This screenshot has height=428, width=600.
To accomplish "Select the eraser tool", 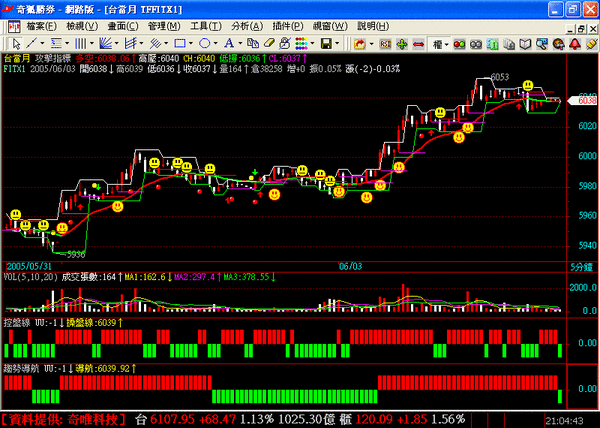I will point(269,44).
